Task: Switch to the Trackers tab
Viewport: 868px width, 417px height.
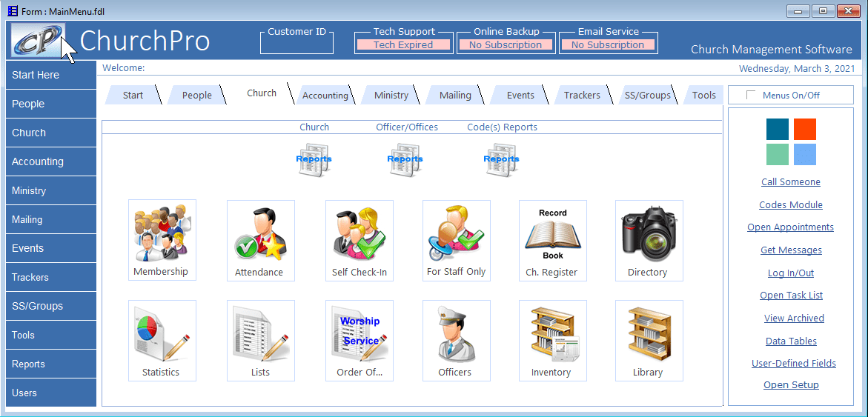Action: pos(582,95)
